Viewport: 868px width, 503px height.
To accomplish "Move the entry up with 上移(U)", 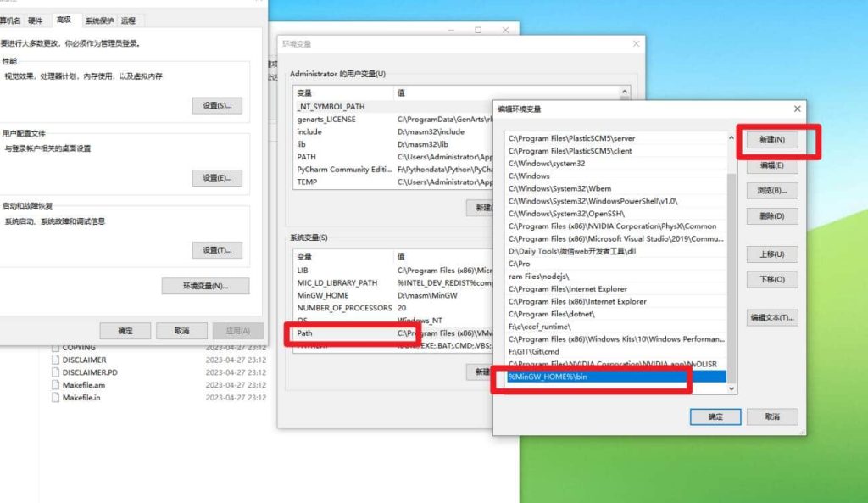I will coord(772,254).
